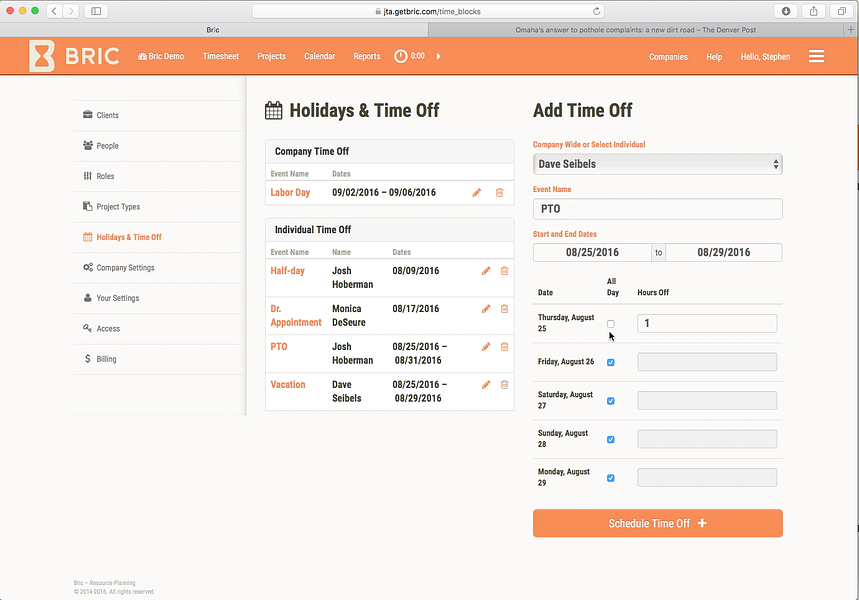Delete Dr. Appointment trash icon
859x600 pixels.
(x=505, y=309)
